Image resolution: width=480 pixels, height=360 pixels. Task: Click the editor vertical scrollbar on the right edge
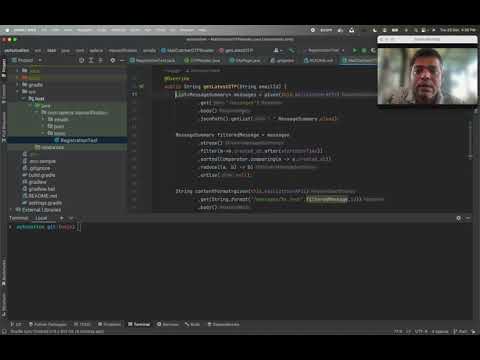(470, 140)
